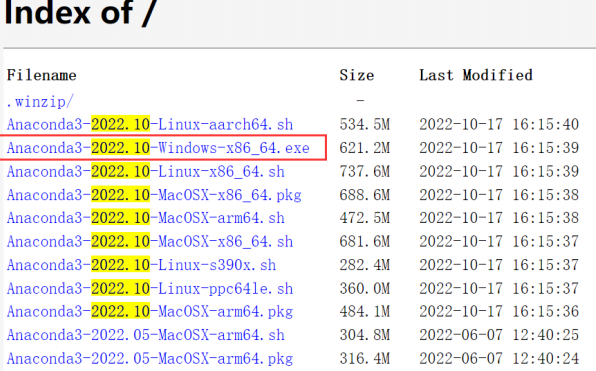The height and width of the screenshot is (371, 596).
Task: Download Anaconda3-2022.10-Linux-x86_64.sh
Action: (x=146, y=171)
